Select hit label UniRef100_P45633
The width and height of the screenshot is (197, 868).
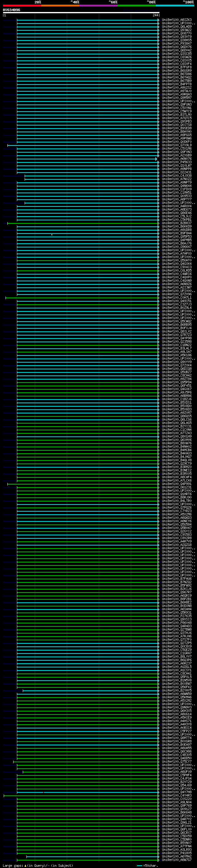coord(177,162)
